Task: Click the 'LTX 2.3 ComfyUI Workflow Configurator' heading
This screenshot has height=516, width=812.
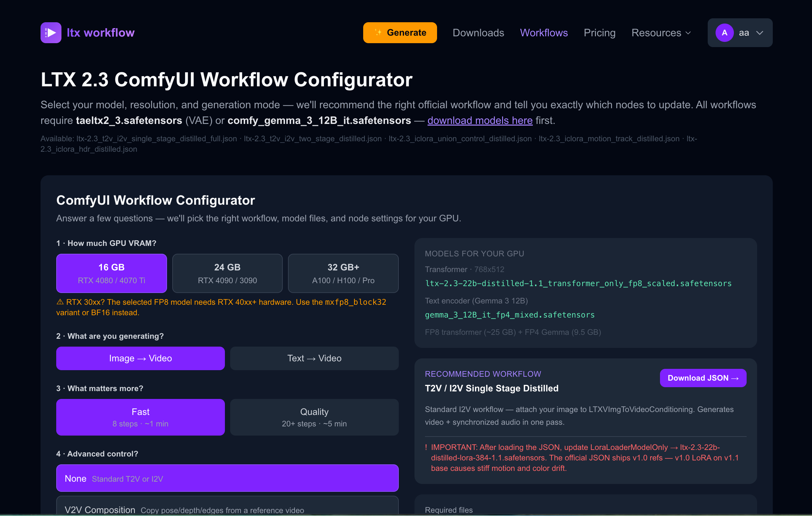Action: click(x=227, y=79)
